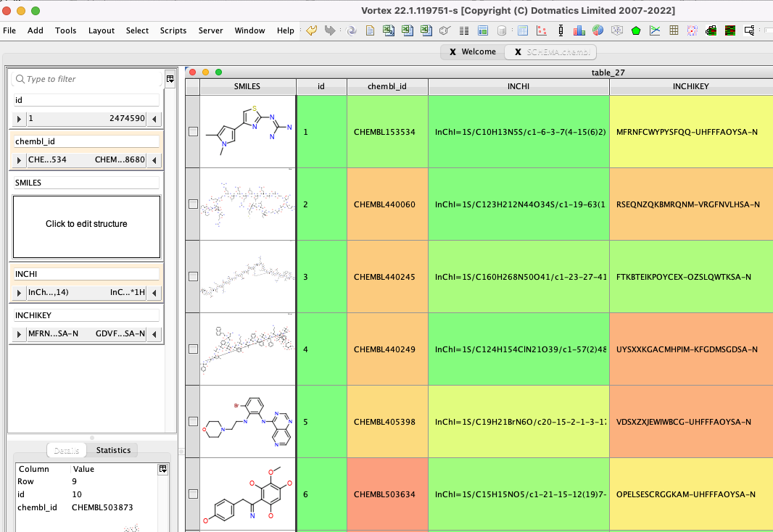Viewport: 773px width, 532px height.
Task: Open the Tools menu
Action: pyautogui.click(x=65, y=30)
